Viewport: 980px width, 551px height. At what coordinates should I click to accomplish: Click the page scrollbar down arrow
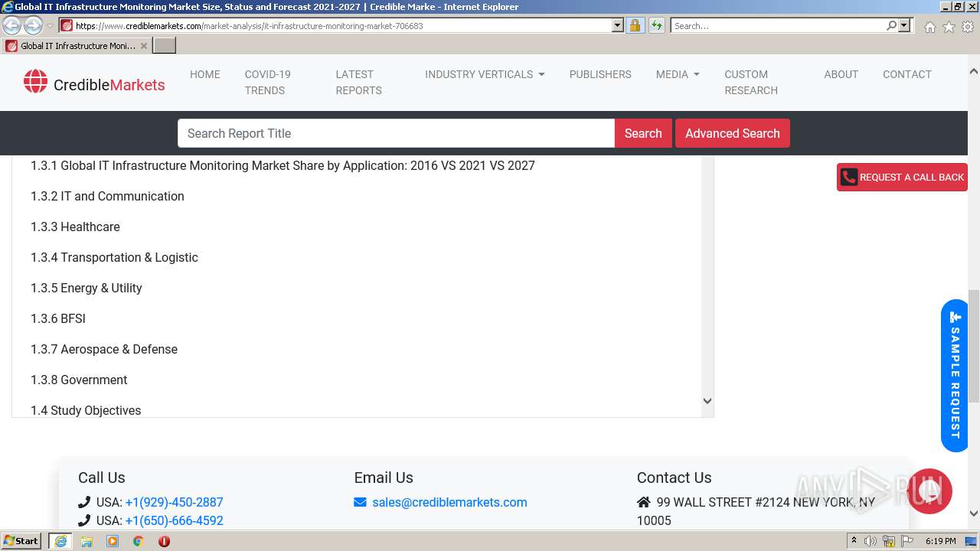[973, 514]
